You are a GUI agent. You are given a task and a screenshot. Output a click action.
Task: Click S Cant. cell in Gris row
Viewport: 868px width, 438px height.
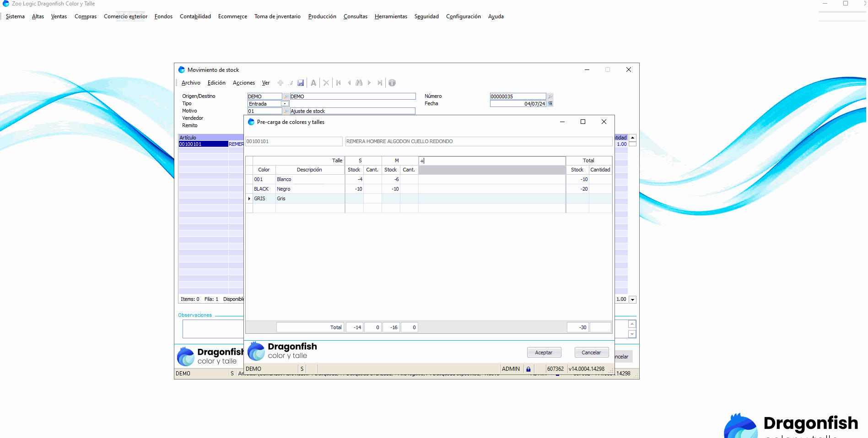tap(372, 198)
